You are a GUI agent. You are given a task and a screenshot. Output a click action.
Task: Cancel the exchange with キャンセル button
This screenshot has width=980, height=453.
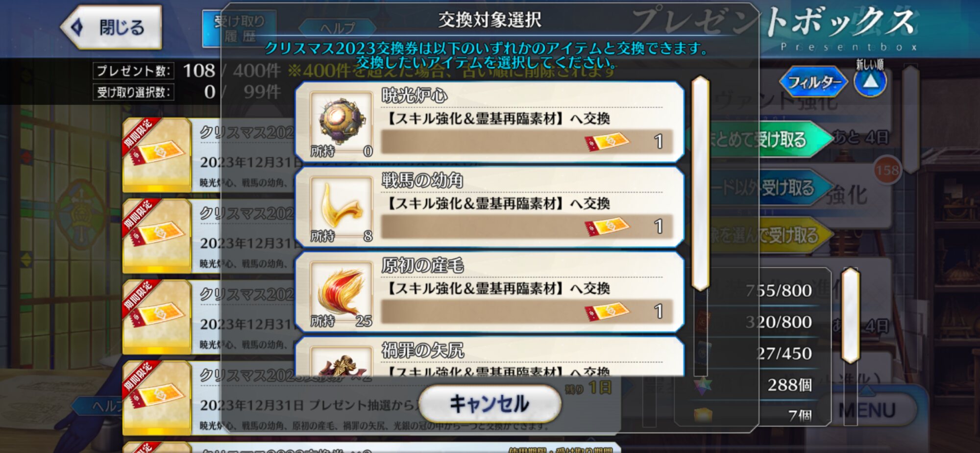(490, 404)
